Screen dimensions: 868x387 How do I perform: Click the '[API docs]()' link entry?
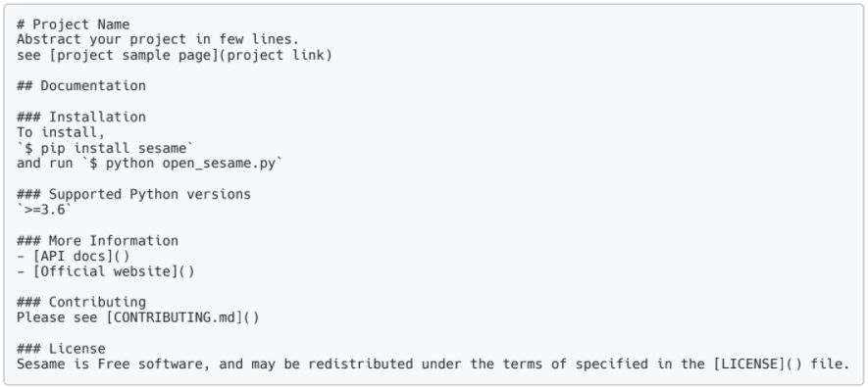coord(81,256)
